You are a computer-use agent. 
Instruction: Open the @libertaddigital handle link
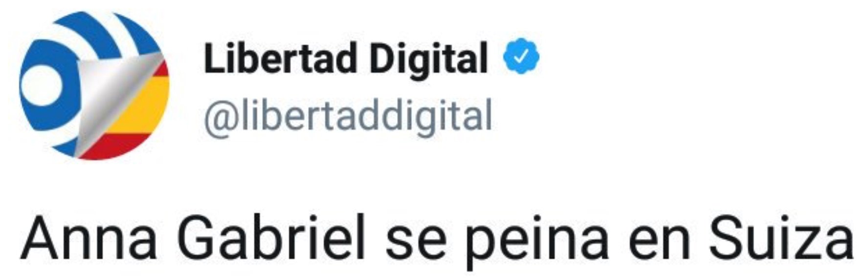[348, 117]
